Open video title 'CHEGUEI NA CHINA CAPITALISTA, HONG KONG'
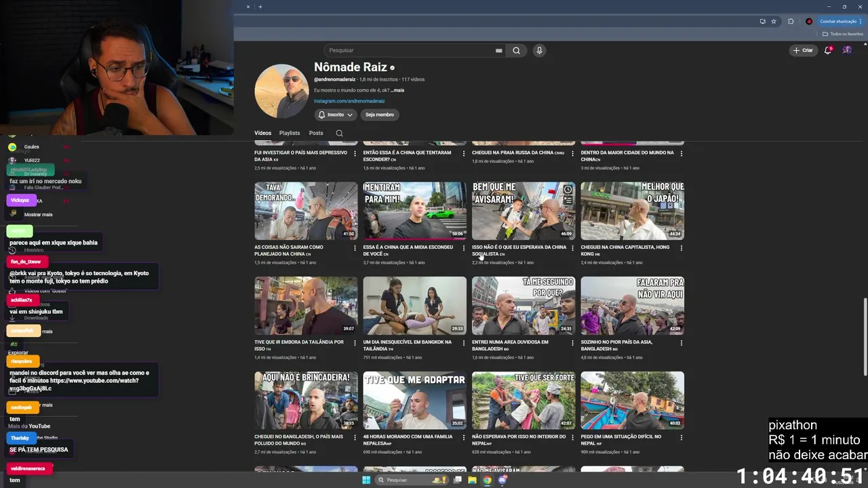 (x=625, y=250)
